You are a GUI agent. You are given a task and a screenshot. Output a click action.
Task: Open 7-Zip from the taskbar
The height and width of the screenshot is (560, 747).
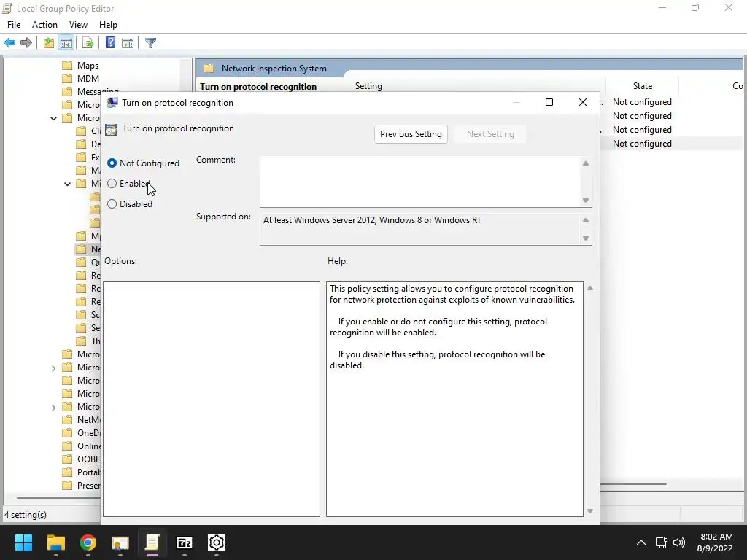pyautogui.click(x=185, y=542)
